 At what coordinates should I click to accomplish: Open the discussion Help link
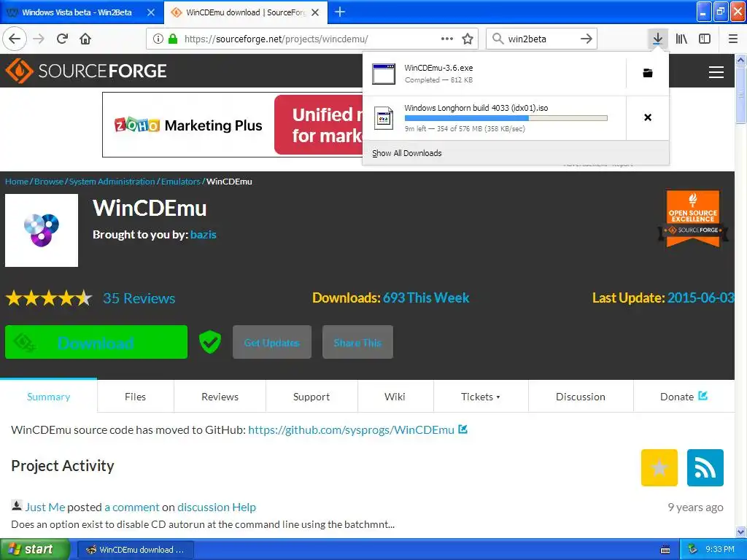217,507
